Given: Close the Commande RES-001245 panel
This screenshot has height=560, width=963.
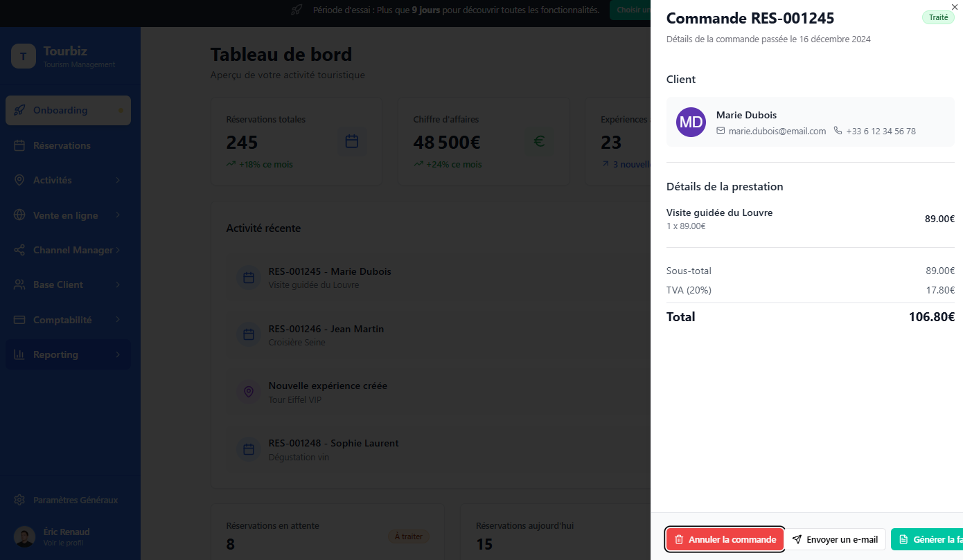Looking at the screenshot, I should click(955, 6).
